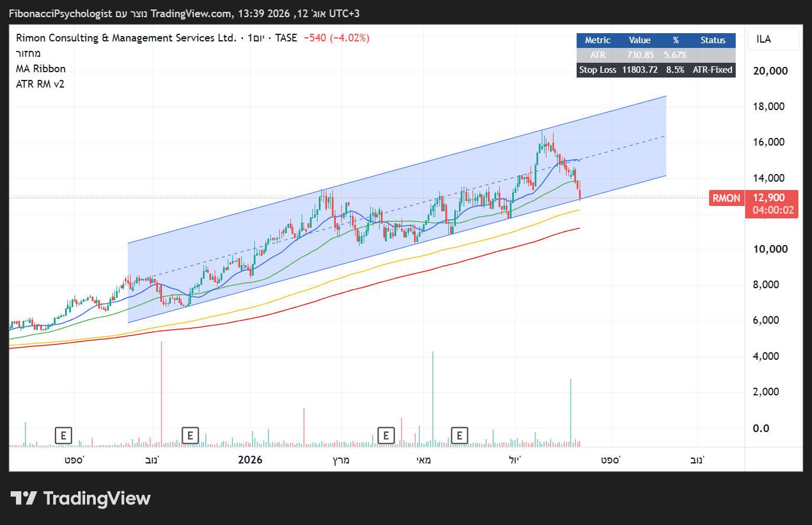Screen dimensions: 812x525
Task: Select the ATR row label in the table
Action: tap(598, 55)
